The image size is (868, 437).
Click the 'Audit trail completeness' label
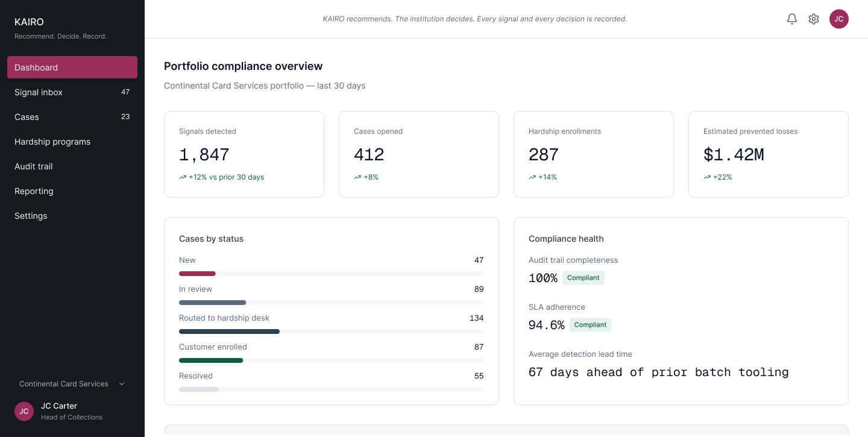573,260
